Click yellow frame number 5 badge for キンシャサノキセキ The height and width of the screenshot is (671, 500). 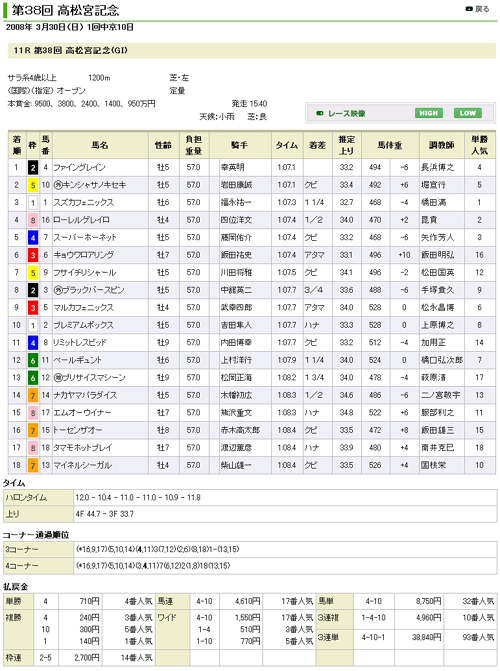click(x=33, y=185)
